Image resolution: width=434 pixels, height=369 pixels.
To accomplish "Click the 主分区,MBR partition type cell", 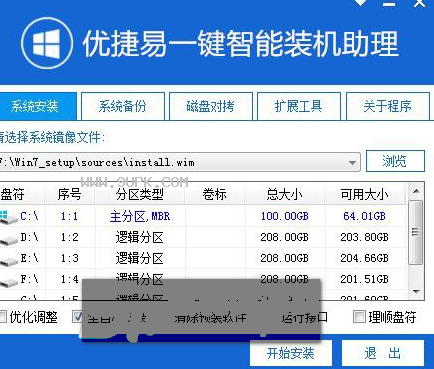I will [140, 216].
